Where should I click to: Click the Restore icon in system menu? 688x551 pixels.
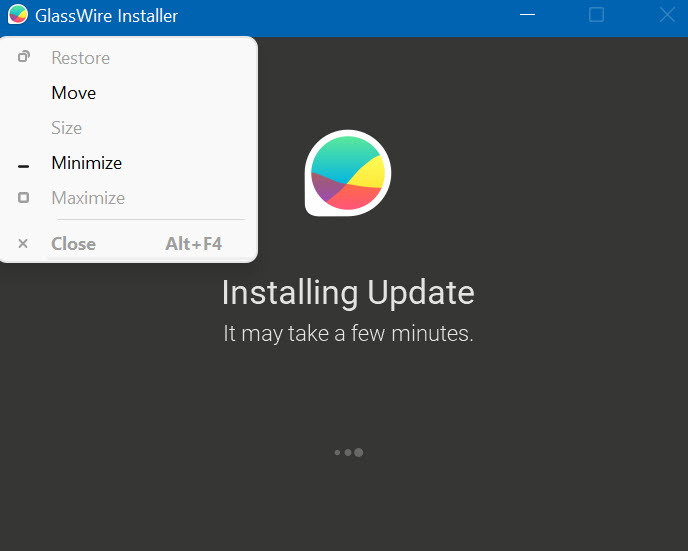24,57
